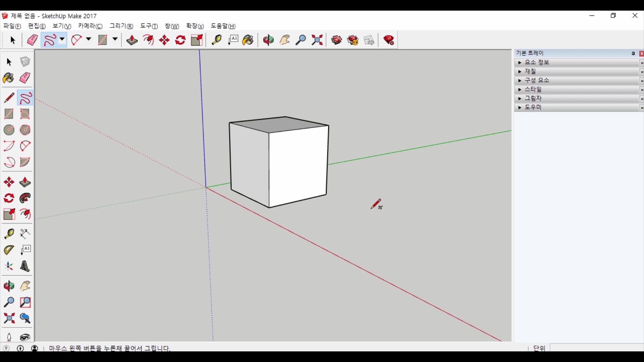Click the Orbit tool in top toolbar
The height and width of the screenshot is (362, 644).
click(268, 40)
